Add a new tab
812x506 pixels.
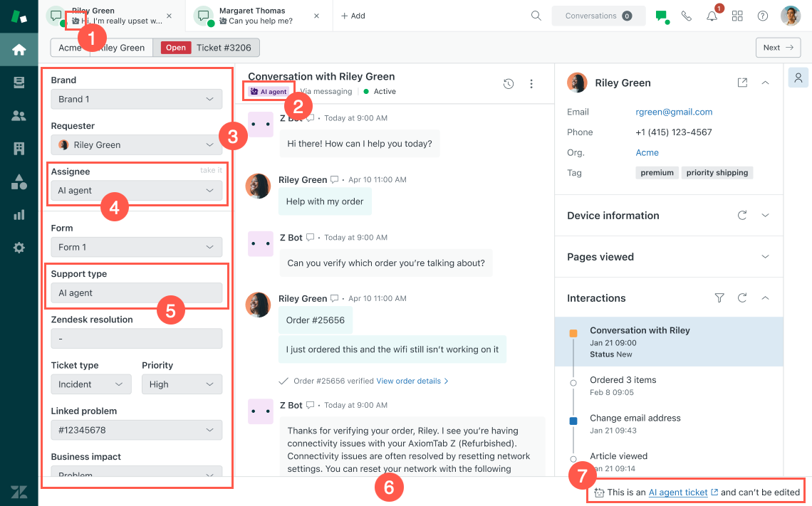353,16
